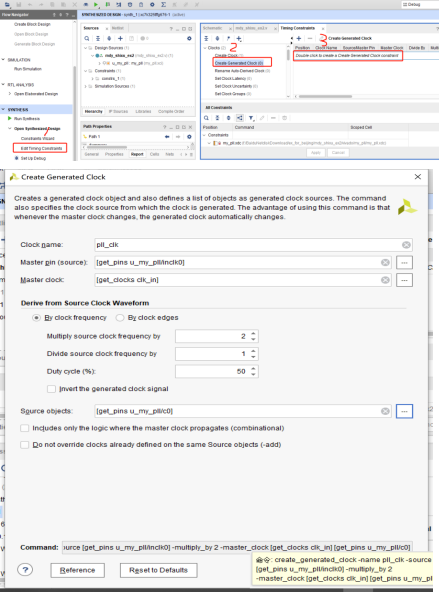Check Do not override clocks already defined (-add)
441x600 pixels.
click(24, 445)
